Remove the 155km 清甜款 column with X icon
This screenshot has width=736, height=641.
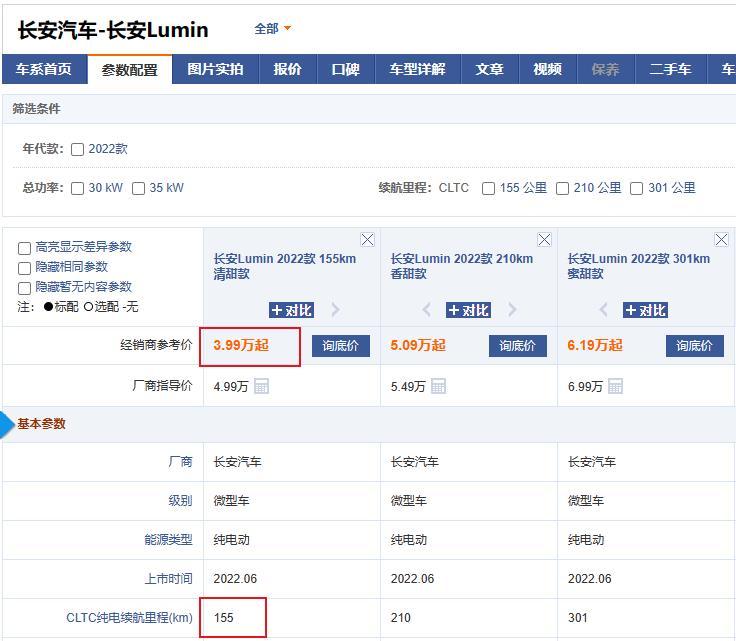pos(368,240)
